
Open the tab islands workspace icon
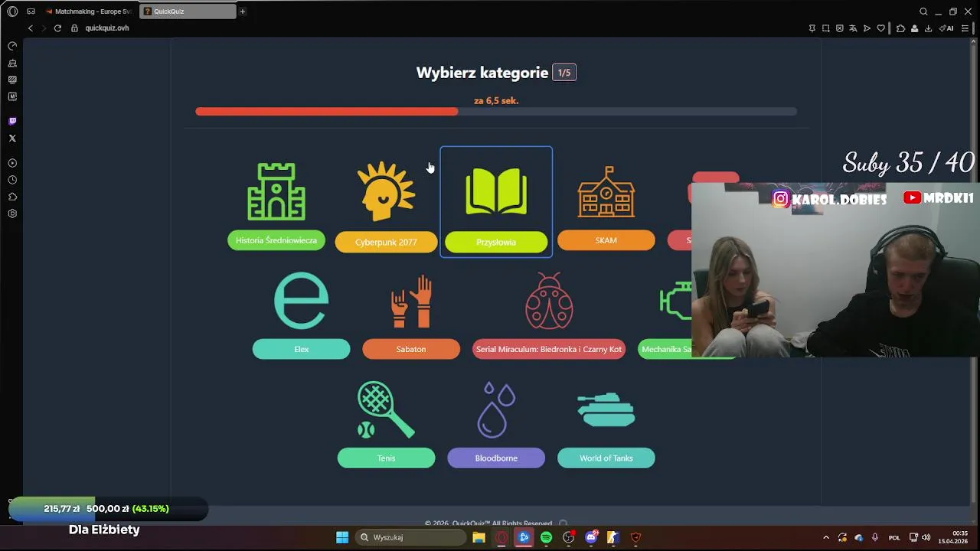(31, 11)
